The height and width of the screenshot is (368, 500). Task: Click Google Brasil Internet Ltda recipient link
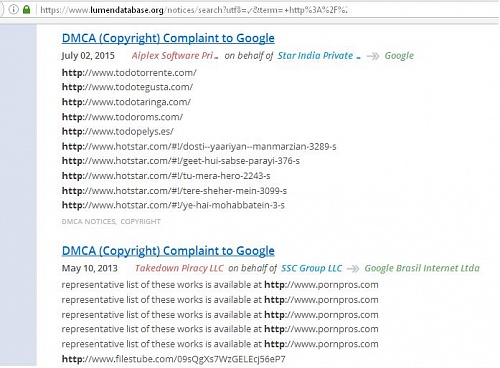click(x=422, y=268)
